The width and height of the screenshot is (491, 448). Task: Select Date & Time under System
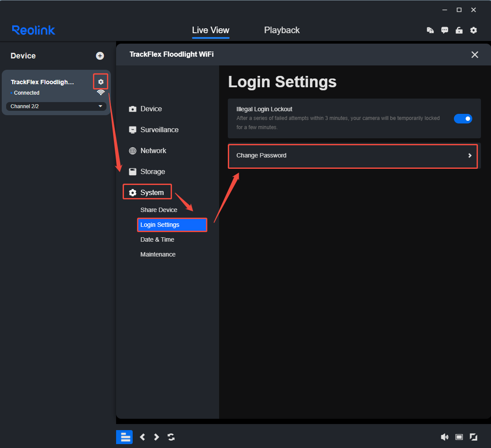157,240
